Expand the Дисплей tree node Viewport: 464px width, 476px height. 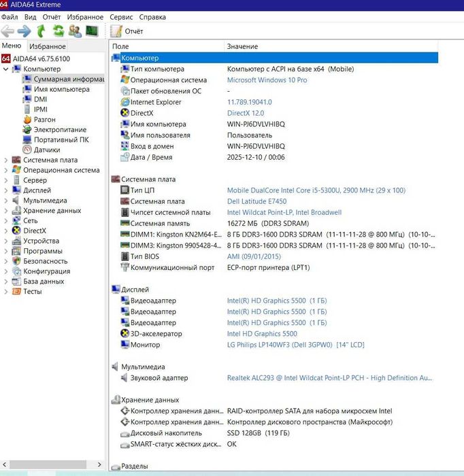click(x=5, y=190)
